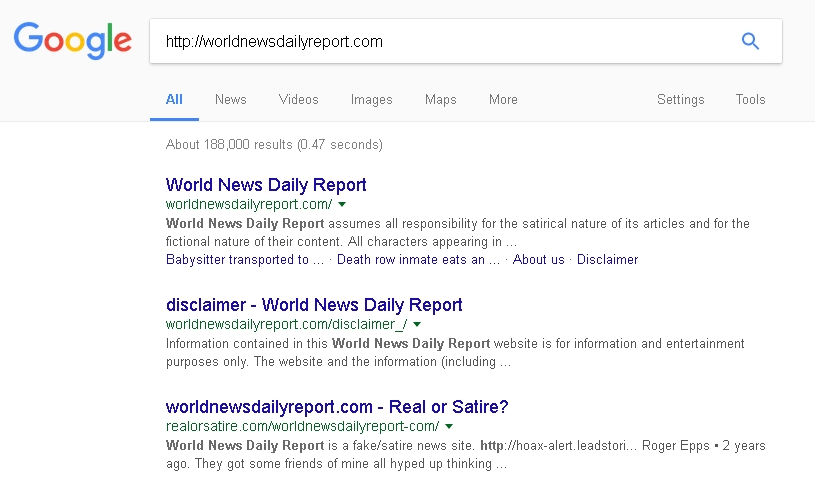This screenshot has width=815, height=482.
Task: Click the 'worldnewsdailyreport.com/disclaimer_/' URL text
Action: click(286, 324)
